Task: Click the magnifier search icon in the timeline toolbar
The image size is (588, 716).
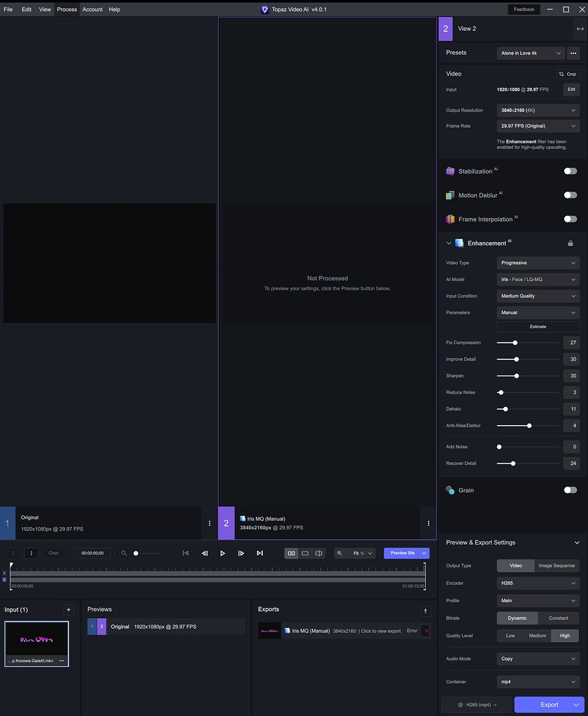Action: (x=340, y=553)
